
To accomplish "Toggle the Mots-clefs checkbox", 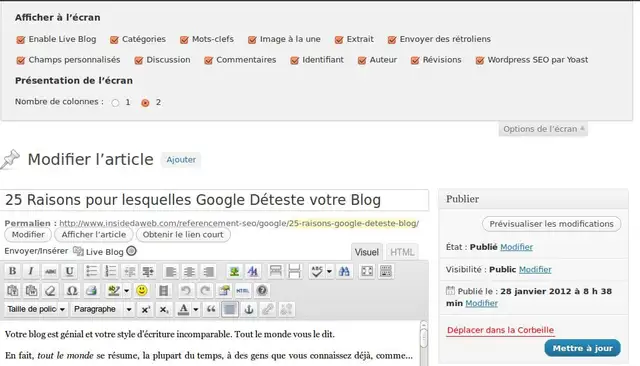I will pos(184,40).
